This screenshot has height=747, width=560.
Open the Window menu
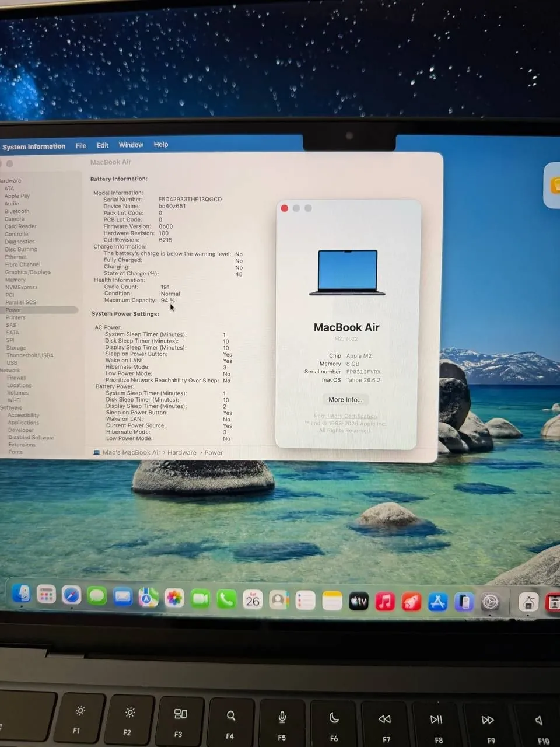click(131, 145)
